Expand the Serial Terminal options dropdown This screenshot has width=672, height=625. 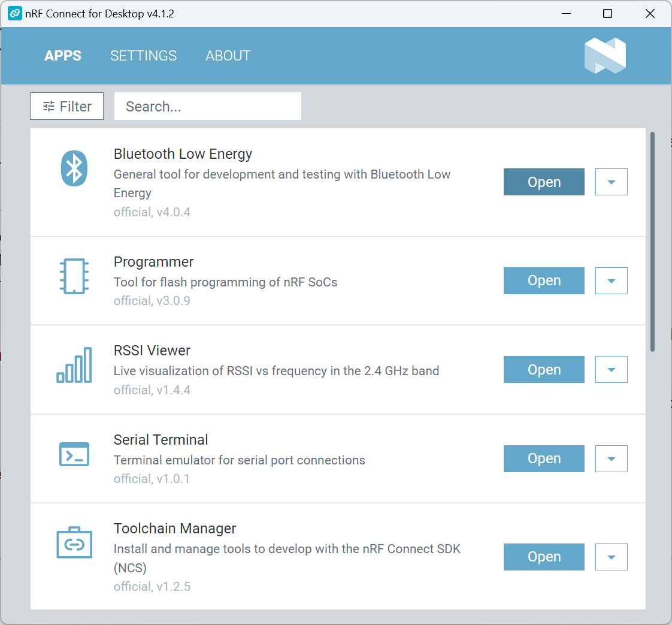(611, 458)
